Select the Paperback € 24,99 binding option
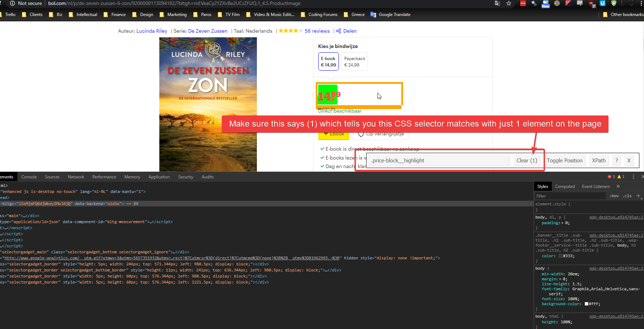This screenshot has height=329, width=644. (354, 61)
